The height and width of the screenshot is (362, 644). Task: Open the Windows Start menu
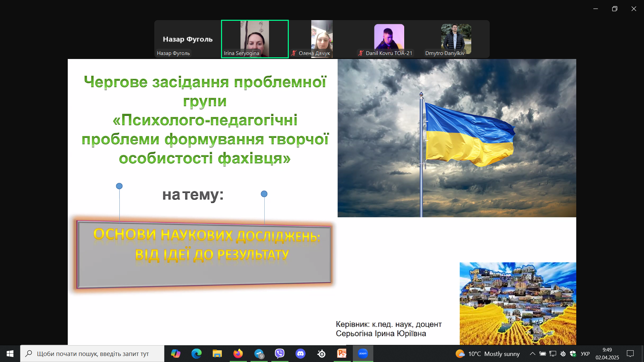[10, 354]
